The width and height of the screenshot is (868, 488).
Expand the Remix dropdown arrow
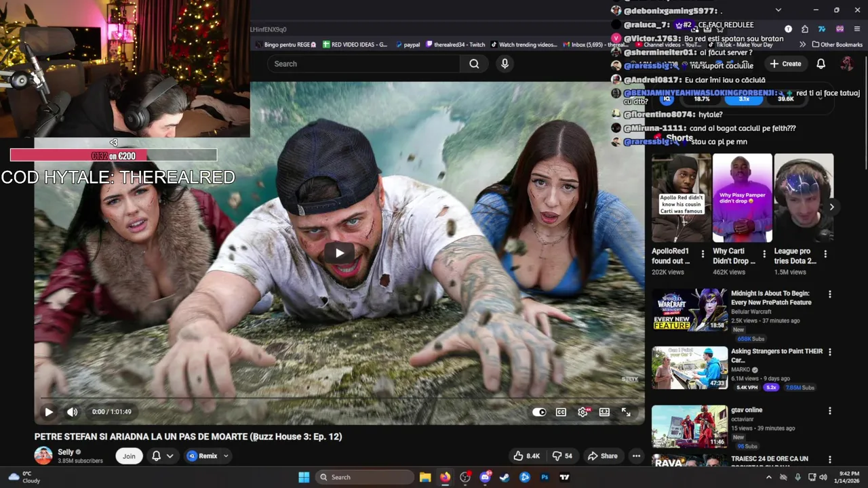coord(226,456)
